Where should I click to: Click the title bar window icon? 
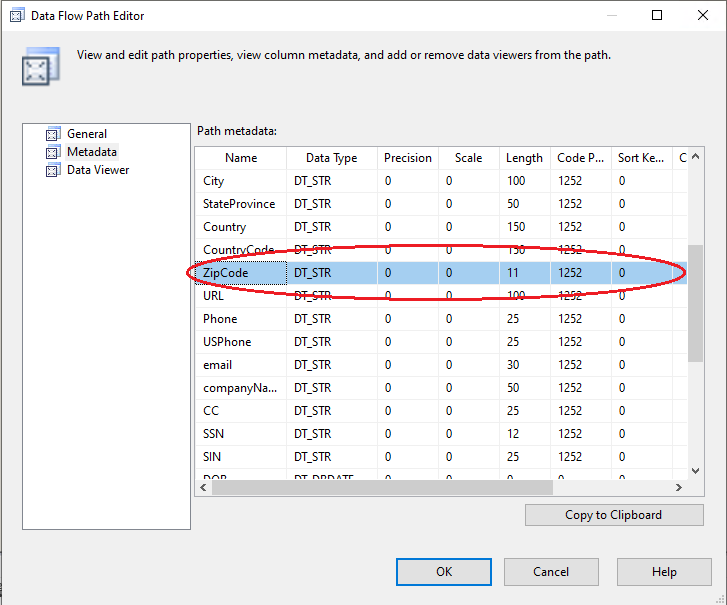coord(16,15)
